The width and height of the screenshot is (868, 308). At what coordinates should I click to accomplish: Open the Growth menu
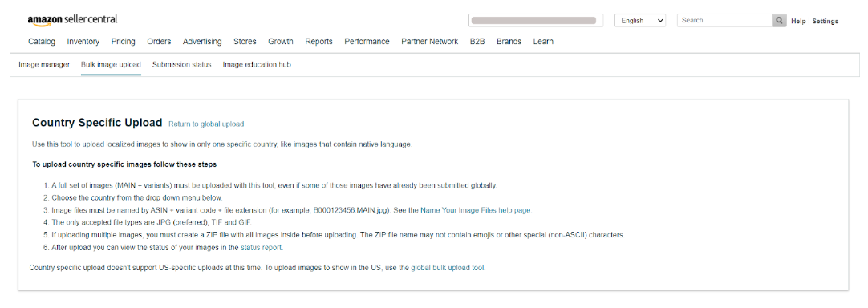click(x=281, y=42)
